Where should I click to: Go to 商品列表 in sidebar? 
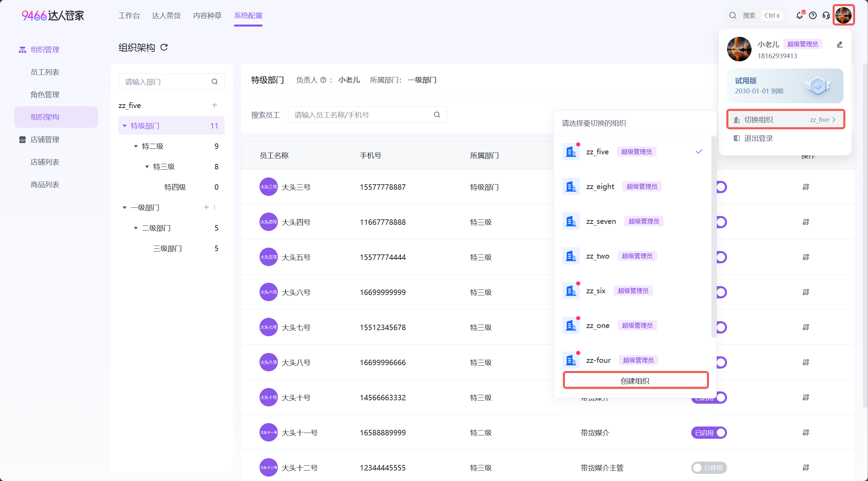tap(45, 185)
